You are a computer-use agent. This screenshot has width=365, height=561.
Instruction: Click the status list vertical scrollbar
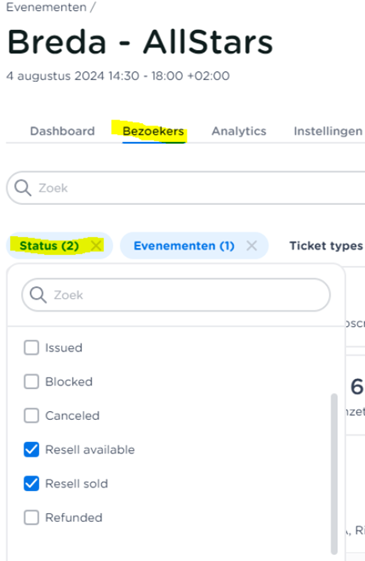(x=334, y=473)
